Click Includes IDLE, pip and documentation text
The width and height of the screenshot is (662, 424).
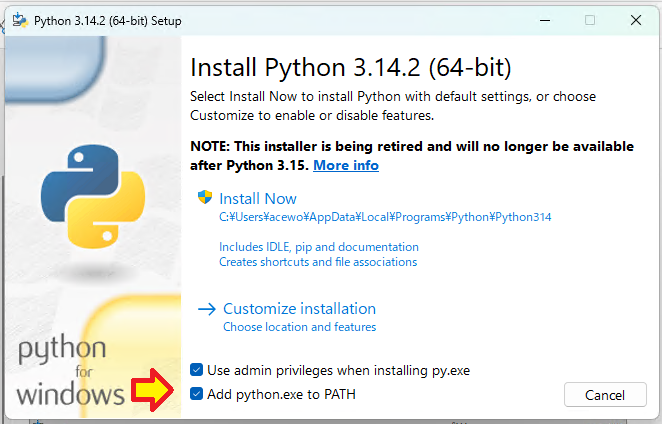[319, 247]
